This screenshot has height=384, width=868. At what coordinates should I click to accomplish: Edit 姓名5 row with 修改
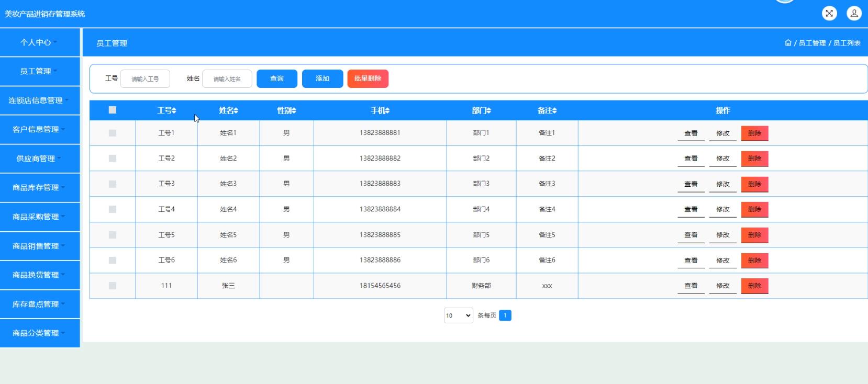(723, 235)
